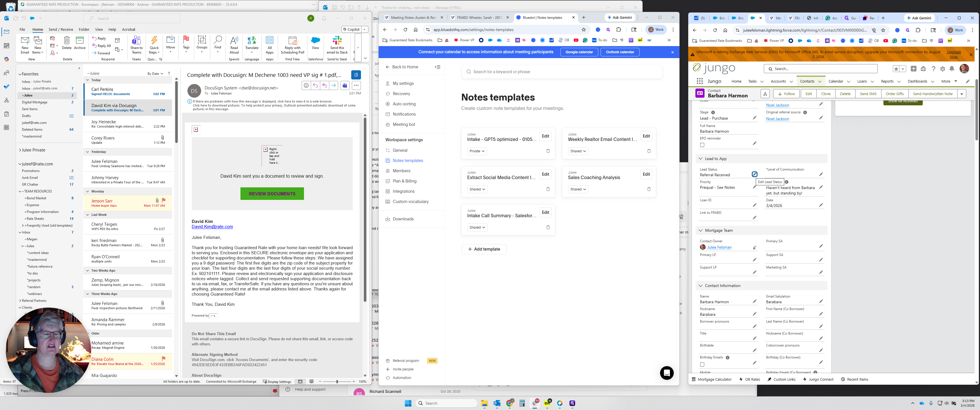Toggle the EPO reminder checkbox
This screenshot has height=410, width=980.
coord(702,145)
